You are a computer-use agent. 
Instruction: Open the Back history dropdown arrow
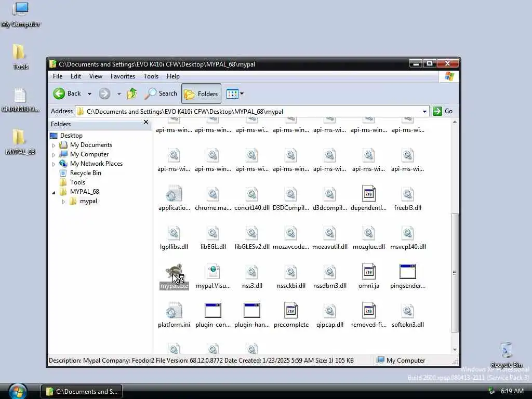coord(89,94)
